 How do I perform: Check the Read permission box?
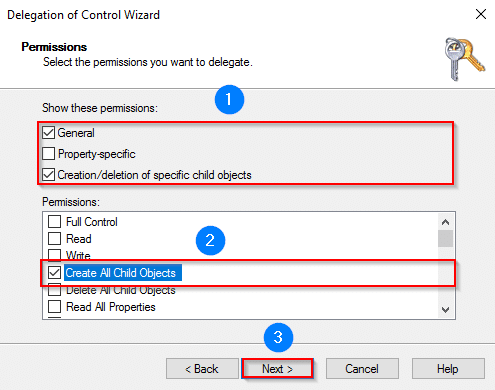(55, 239)
